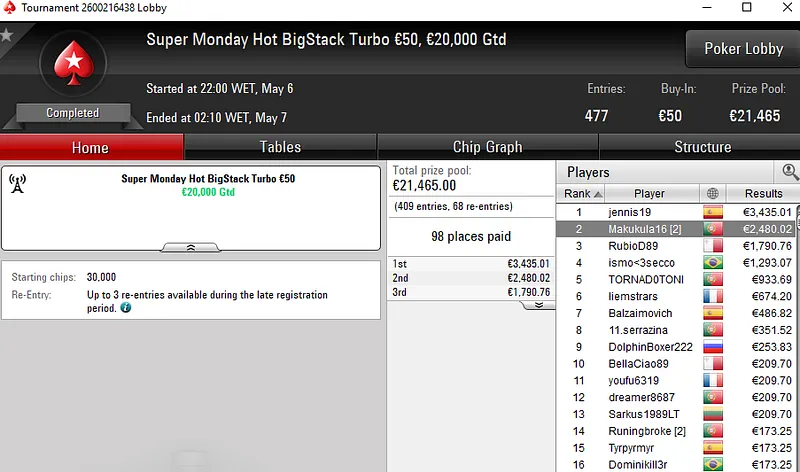Sort players by country globe icon
Viewport: 800px width, 472px height.
tap(713, 193)
